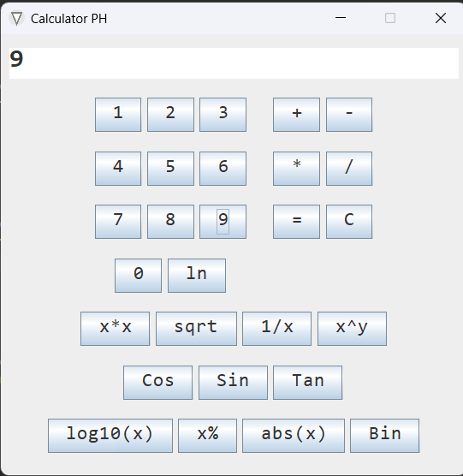Select the digit 4 button
The width and height of the screenshot is (463, 476).
tap(118, 169)
